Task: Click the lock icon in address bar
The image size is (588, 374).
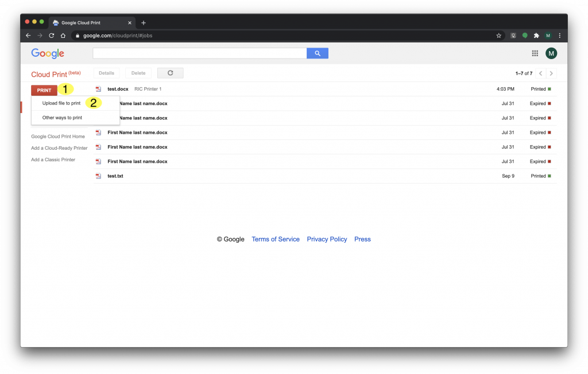Action: 78,36
